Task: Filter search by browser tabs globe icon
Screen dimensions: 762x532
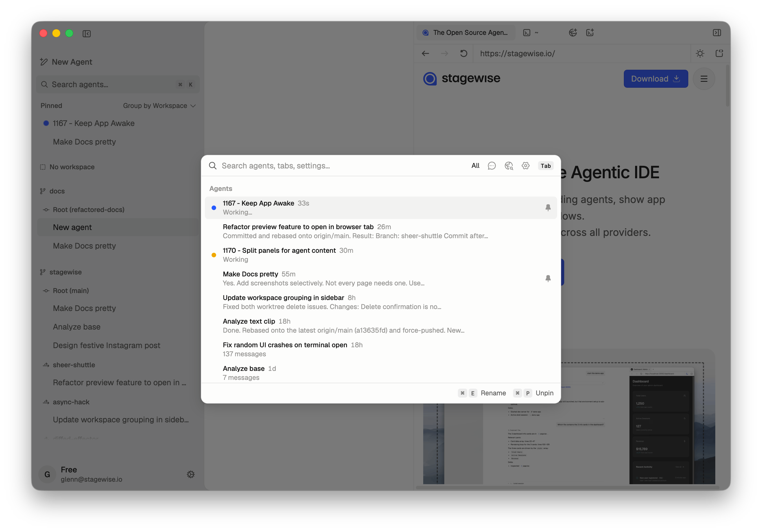Action: 509,166
